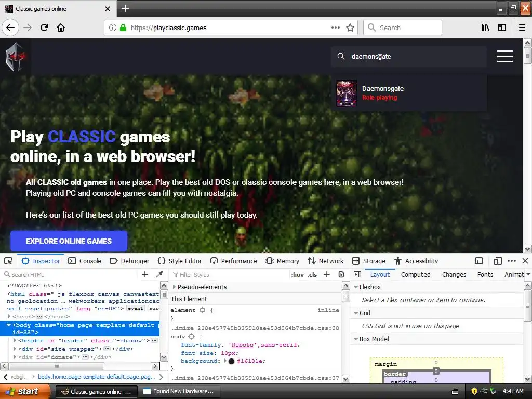532x399 pixels.
Task: Add a new CSS rule
Action: (327, 274)
